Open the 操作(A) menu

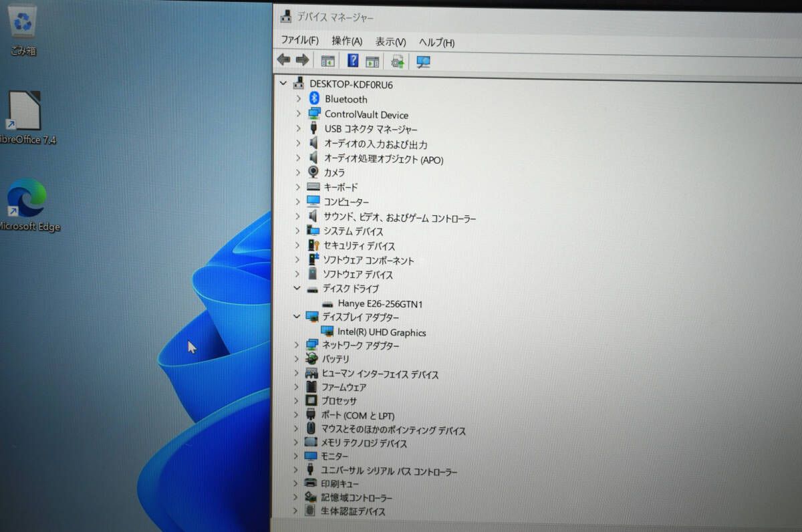[347, 41]
